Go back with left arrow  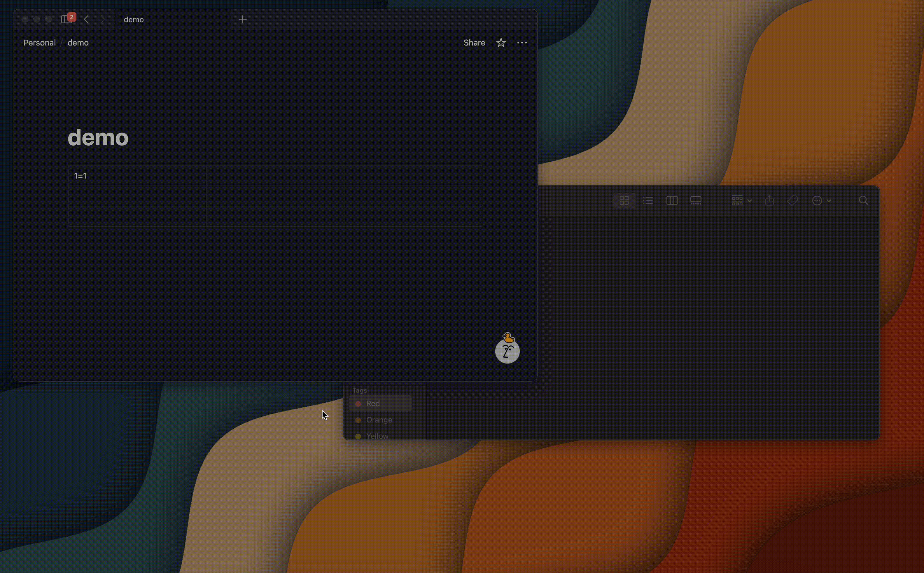[x=86, y=19]
